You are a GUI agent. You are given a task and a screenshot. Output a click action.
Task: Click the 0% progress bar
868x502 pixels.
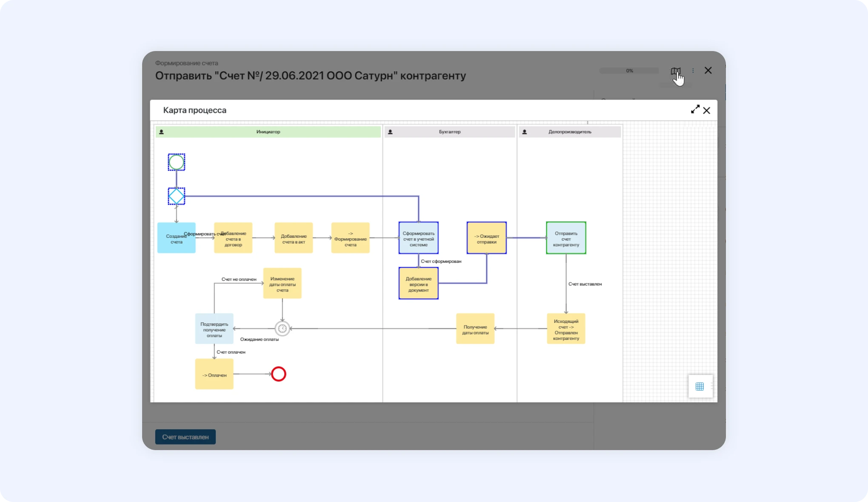coord(629,71)
